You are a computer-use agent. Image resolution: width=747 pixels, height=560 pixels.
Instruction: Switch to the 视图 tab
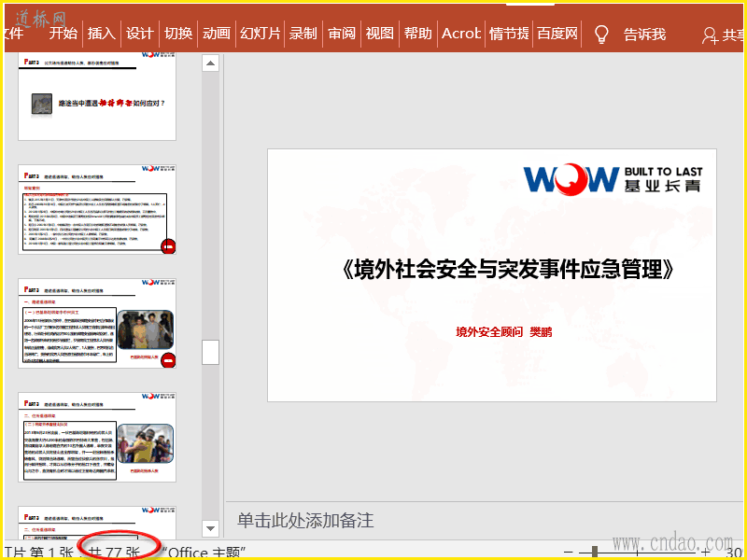pos(380,34)
